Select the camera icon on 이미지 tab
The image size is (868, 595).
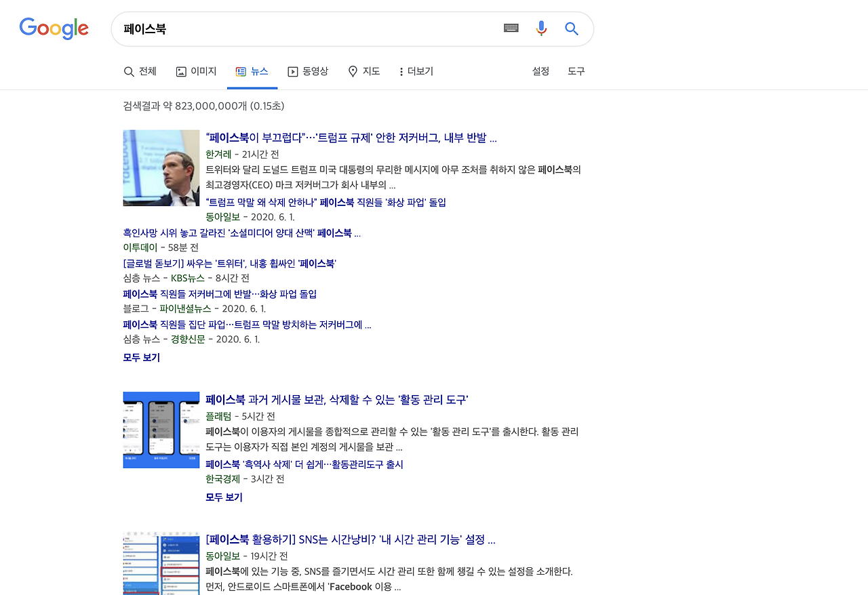(x=180, y=70)
